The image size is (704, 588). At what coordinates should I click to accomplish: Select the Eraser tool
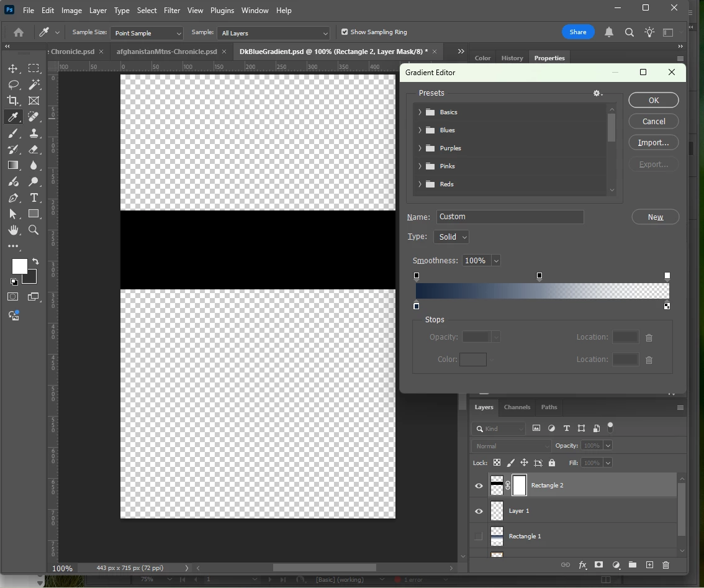click(x=34, y=149)
